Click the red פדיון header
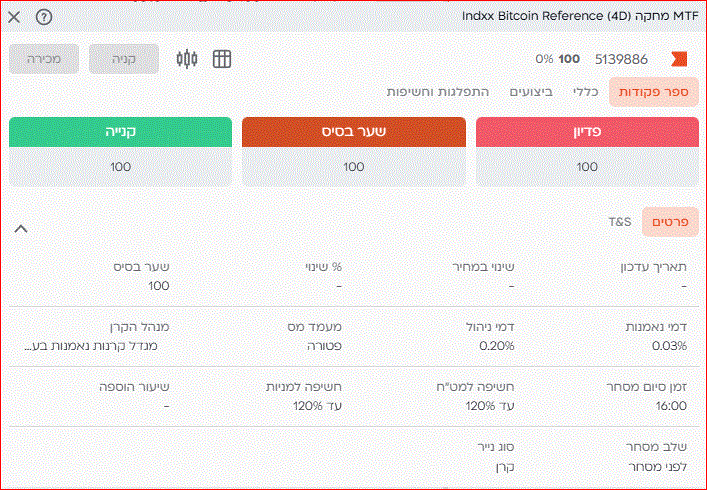The height and width of the screenshot is (490, 707). (587, 132)
